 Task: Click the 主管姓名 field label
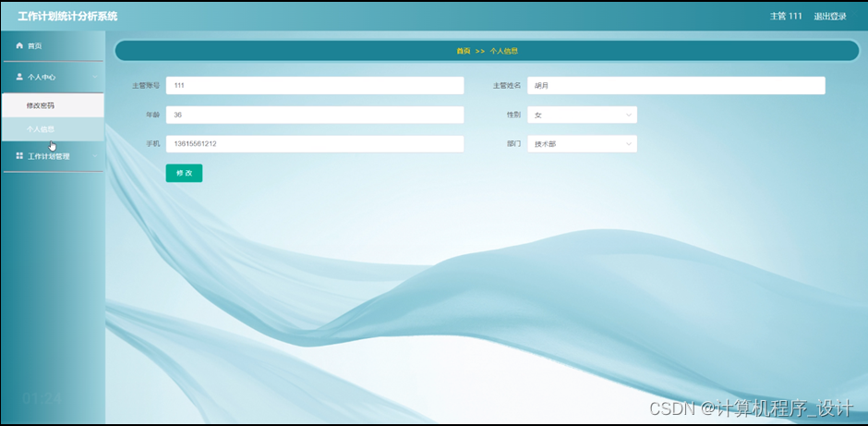[507, 86]
